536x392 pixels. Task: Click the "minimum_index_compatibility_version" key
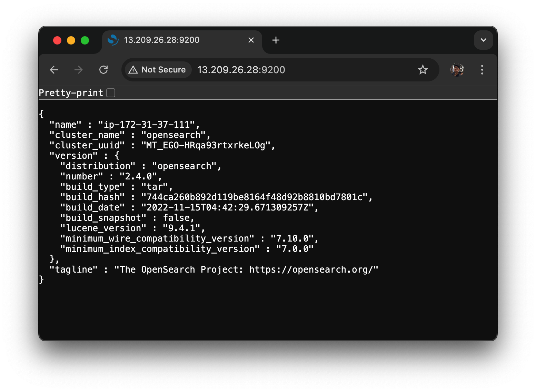point(160,249)
